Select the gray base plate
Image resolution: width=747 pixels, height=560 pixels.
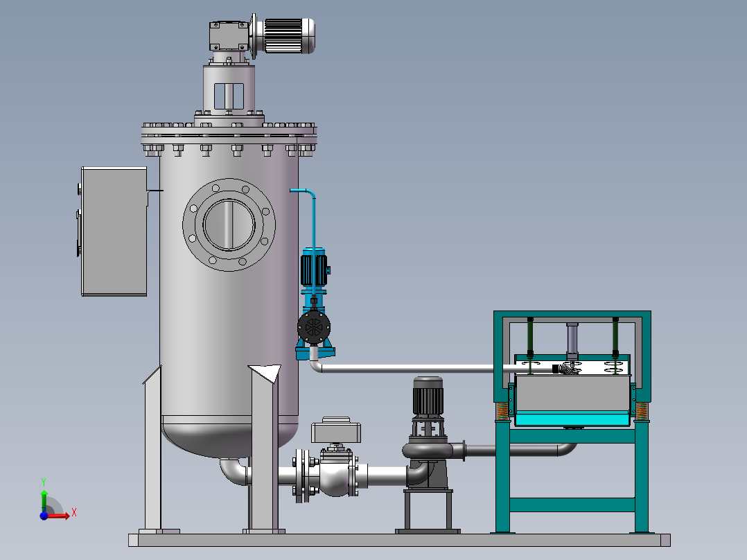coord(399,540)
